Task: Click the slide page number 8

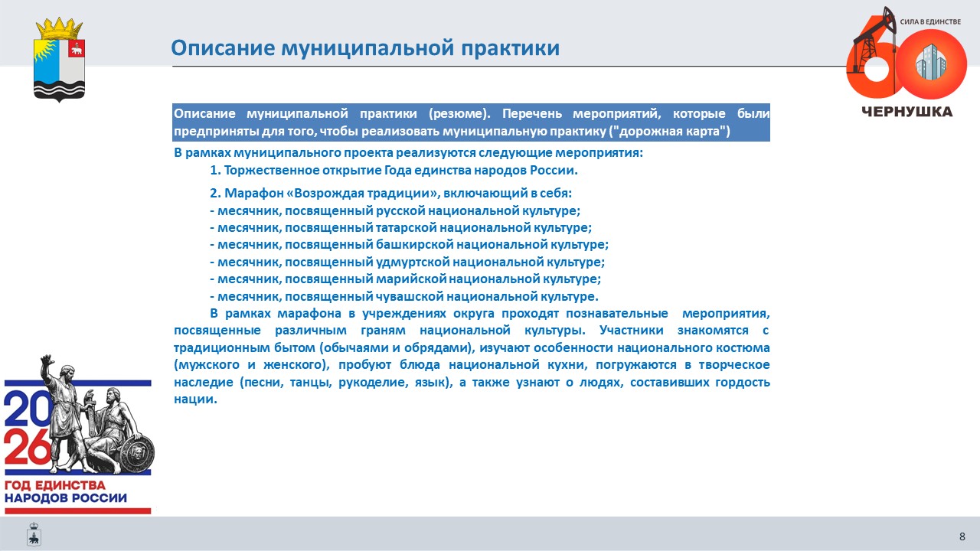Action: pos(962,536)
